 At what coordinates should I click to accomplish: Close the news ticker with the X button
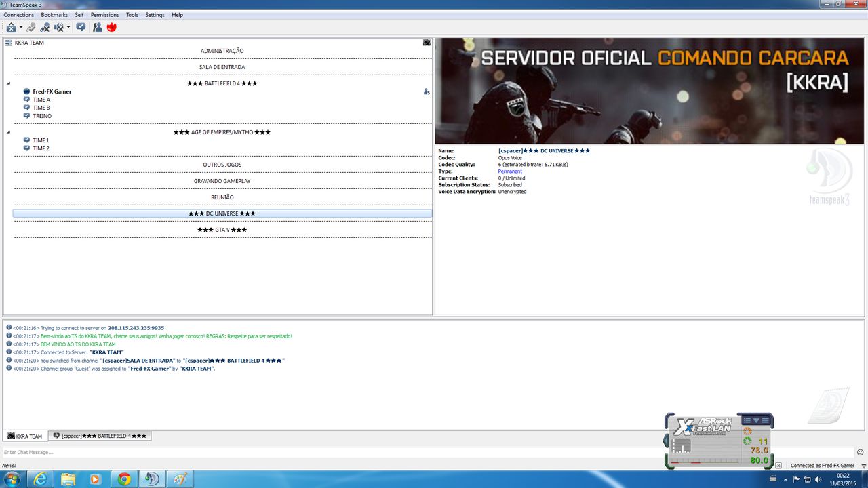coord(778,466)
